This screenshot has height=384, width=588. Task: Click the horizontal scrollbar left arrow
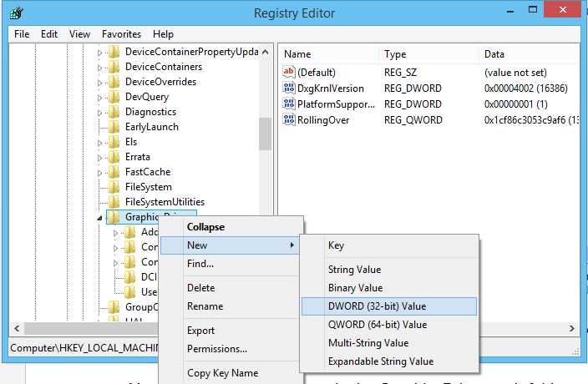pyautogui.click(x=17, y=329)
